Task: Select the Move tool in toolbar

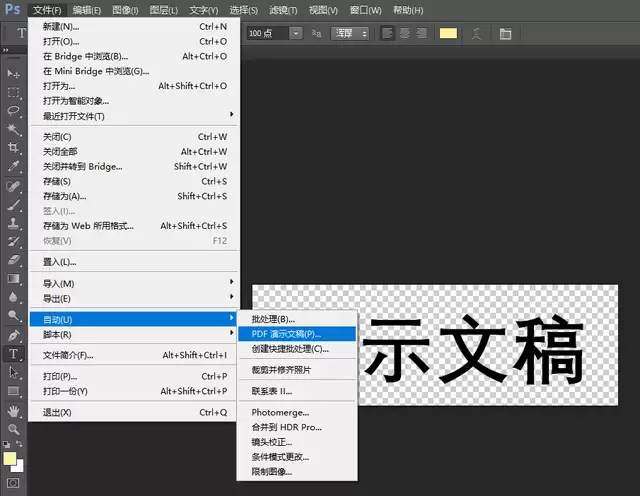Action: 14,73
